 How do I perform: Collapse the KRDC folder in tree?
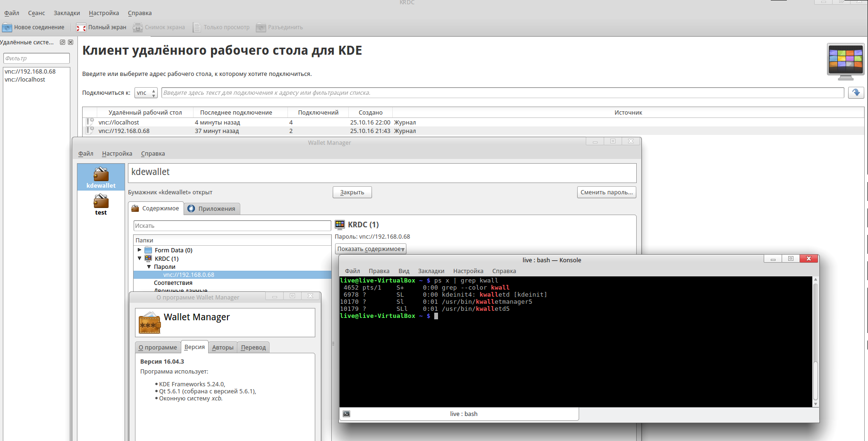[139, 258]
